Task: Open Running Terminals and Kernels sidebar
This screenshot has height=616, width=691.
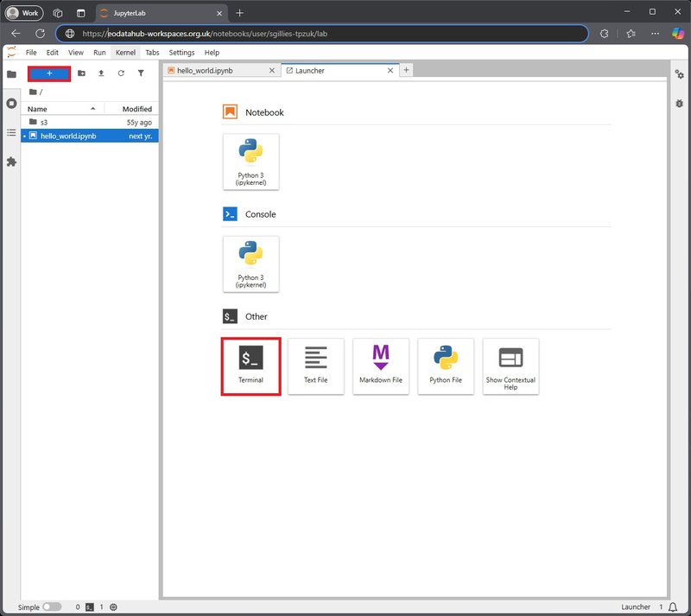Action: [11, 103]
